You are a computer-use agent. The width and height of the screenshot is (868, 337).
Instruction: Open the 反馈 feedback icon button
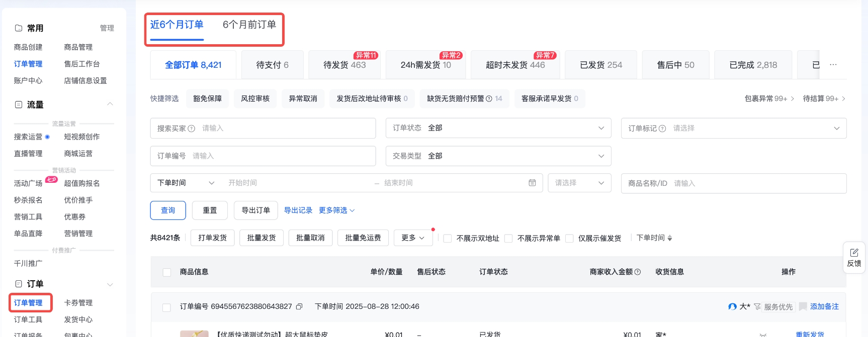point(854,257)
